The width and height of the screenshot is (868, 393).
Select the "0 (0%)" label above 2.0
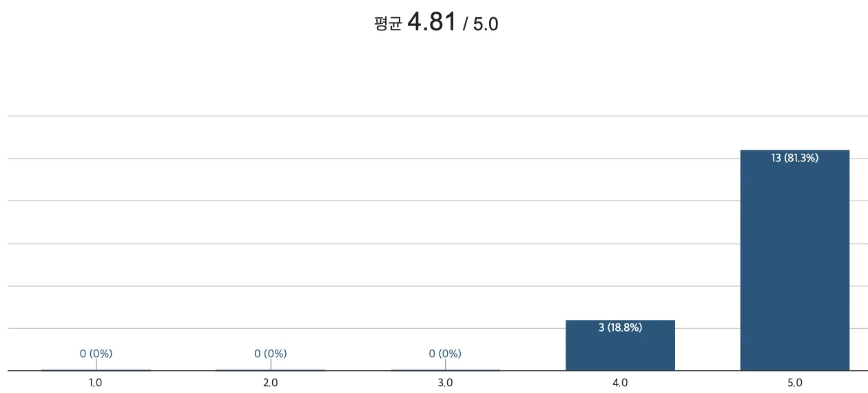270,354
